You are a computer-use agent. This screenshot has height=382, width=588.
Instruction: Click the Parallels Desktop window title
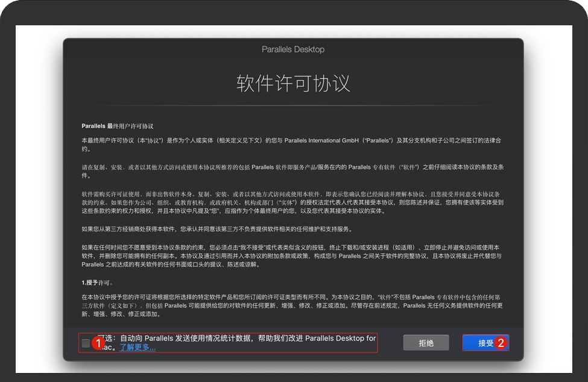293,49
